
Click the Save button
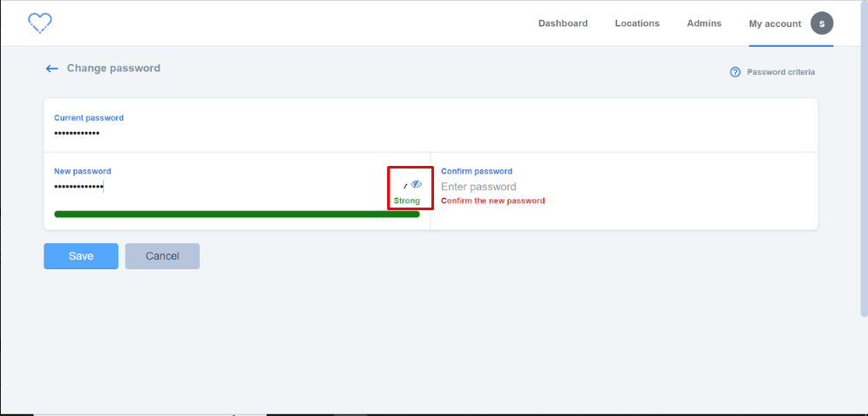81,256
